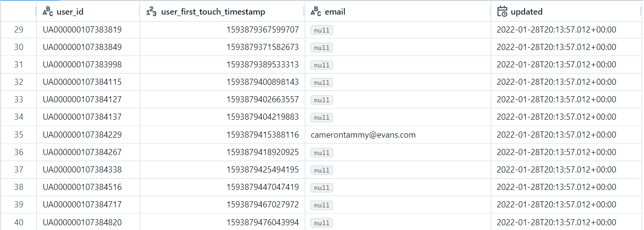Select row number 35
Image resolution: width=644 pixels, height=230 pixels.
(18, 135)
